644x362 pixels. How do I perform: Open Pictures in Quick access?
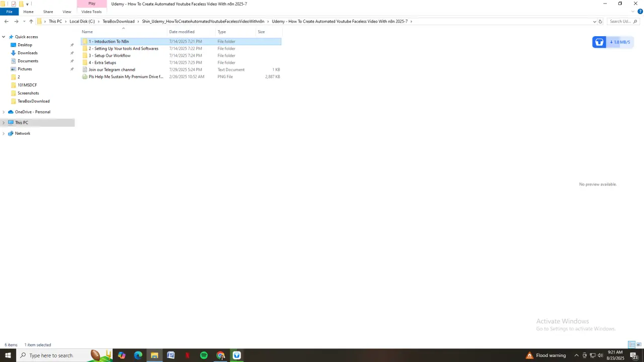[x=25, y=69]
